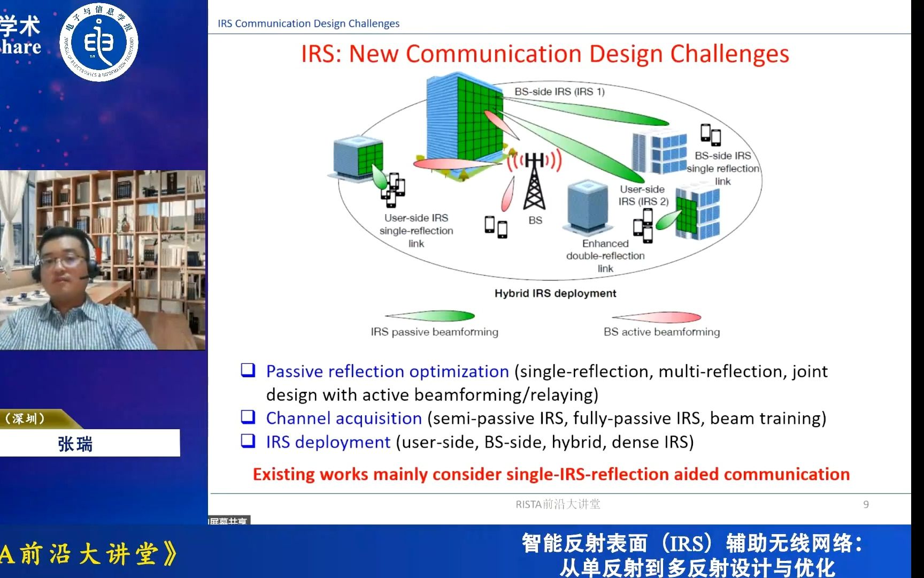Screen dimensions: 924x578
Task: Click the header text 'IRS Communication Design Challenges'
Action: pos(309,24)
